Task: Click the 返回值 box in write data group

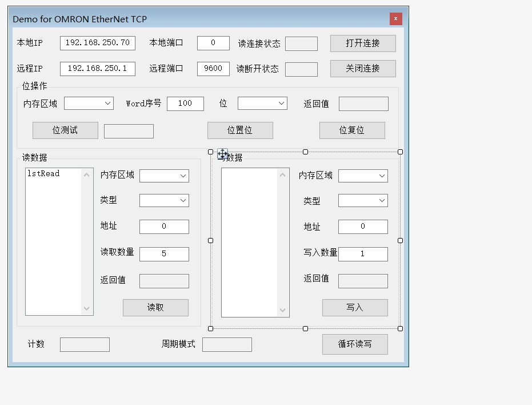Action: coord(363,281)
